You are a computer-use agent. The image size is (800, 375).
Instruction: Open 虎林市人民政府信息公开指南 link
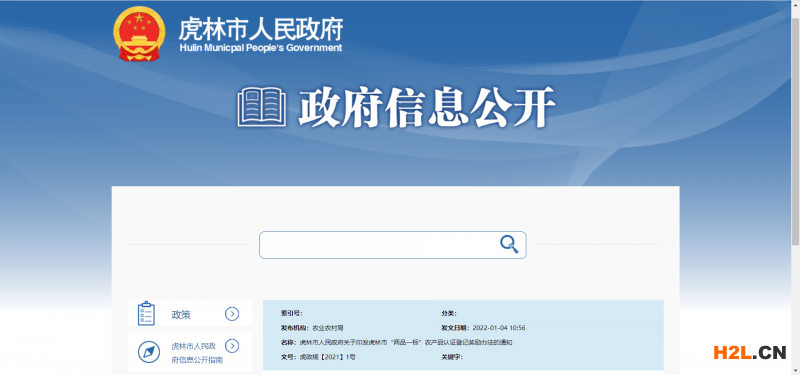point(197,353)
